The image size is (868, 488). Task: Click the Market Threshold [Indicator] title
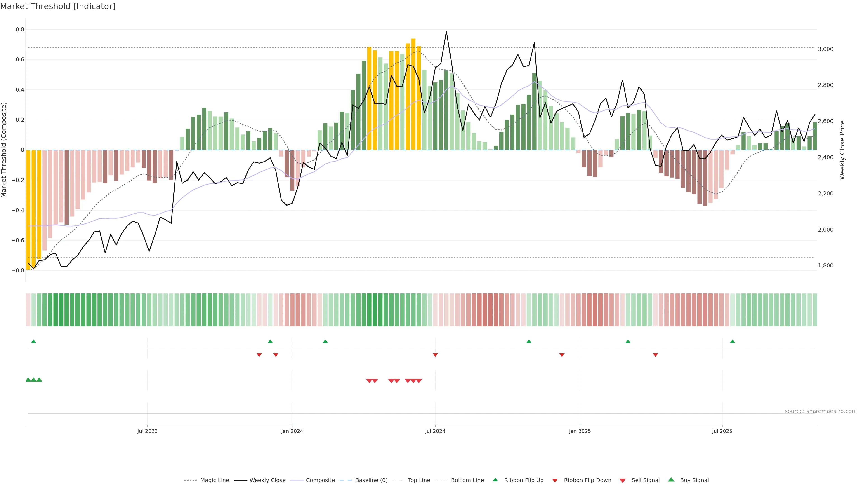[x=58, y=6]
